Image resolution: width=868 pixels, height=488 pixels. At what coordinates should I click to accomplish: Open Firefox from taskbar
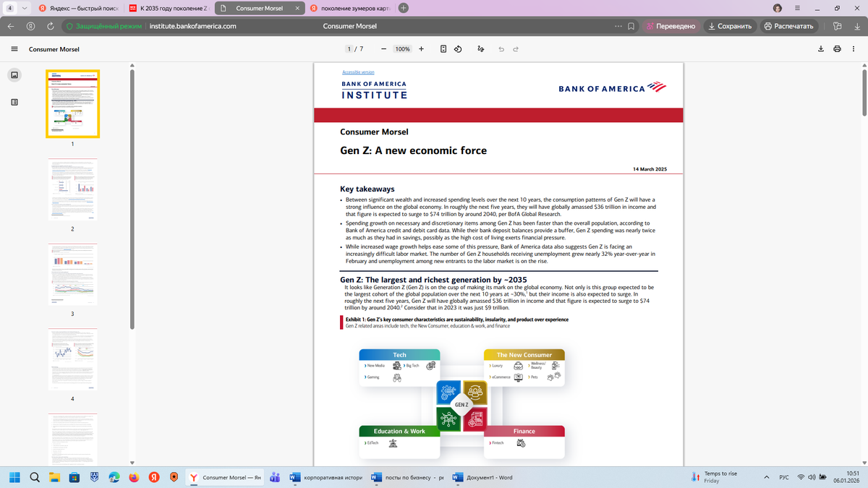coord(134,477)
